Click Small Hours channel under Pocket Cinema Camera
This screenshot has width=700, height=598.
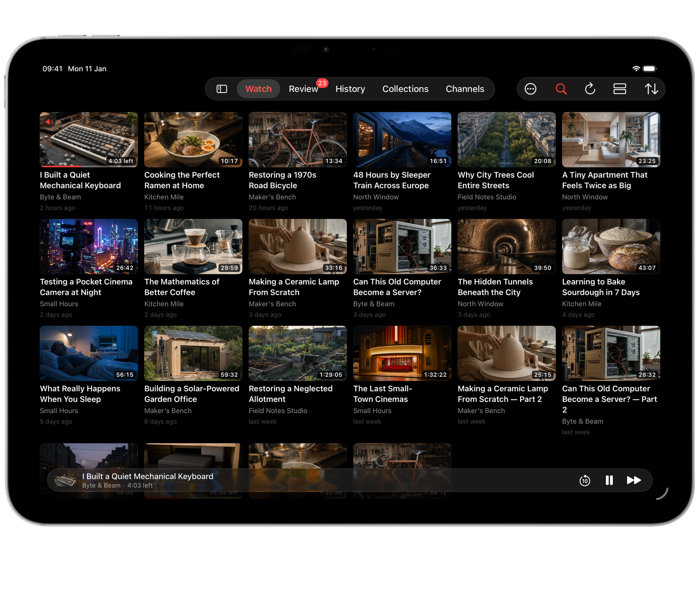click(59, 304)
